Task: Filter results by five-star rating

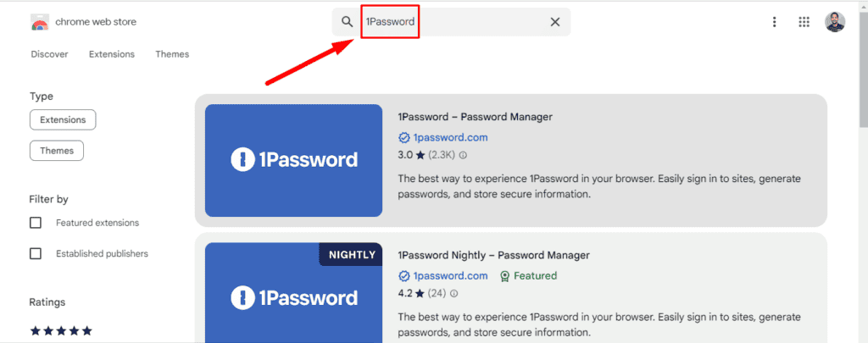Action: pyautogui.click(x=61, y=331)
